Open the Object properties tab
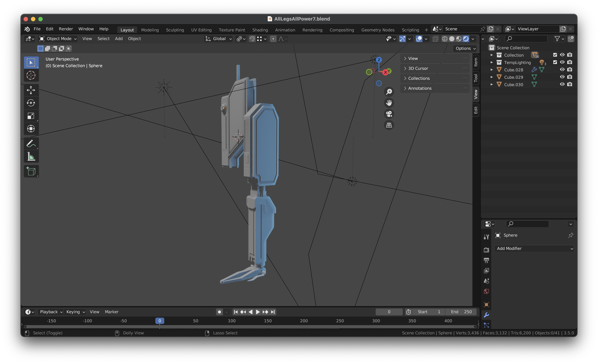598x364 pixels. (486, 304)
